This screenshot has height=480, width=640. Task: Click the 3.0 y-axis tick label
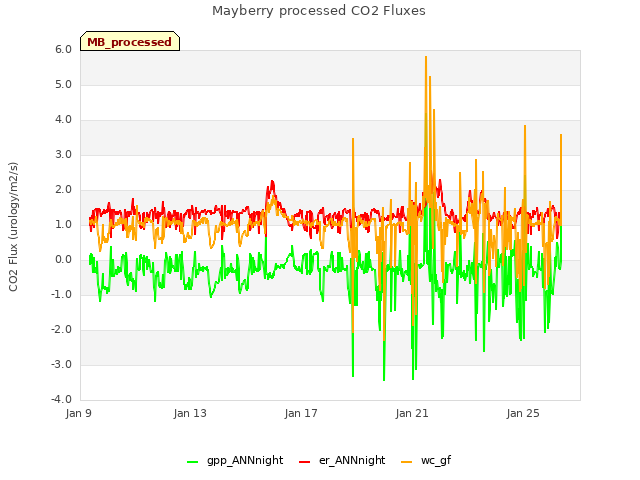click(x=63, y=155)
